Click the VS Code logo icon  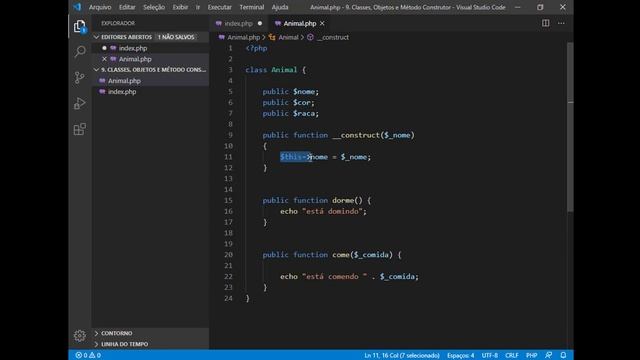pyautogui.click(x=77, y=7)
